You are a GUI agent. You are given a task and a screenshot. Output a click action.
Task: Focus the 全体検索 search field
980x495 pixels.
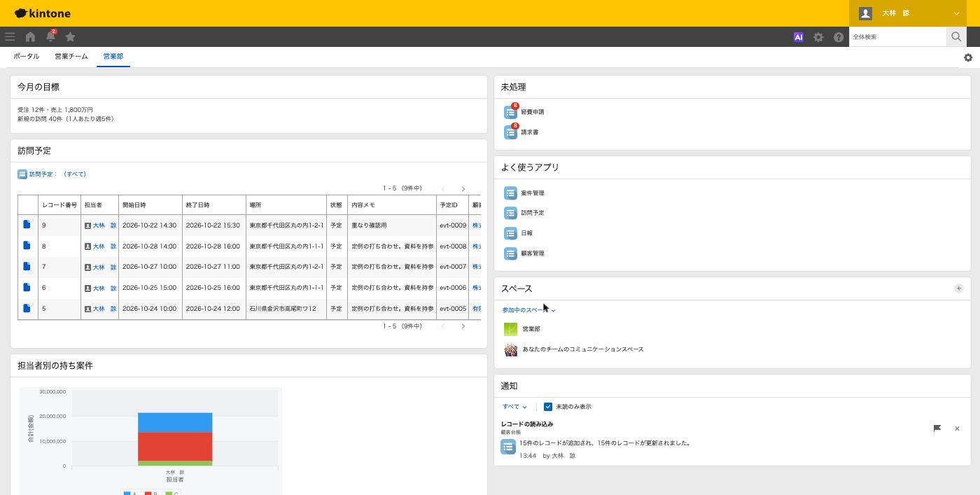898,37
